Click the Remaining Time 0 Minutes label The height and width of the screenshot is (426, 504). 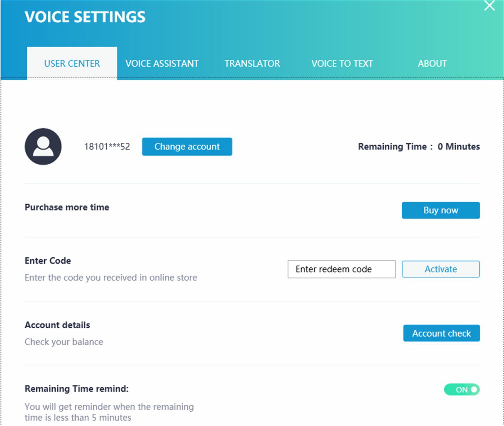coord(419,147)
